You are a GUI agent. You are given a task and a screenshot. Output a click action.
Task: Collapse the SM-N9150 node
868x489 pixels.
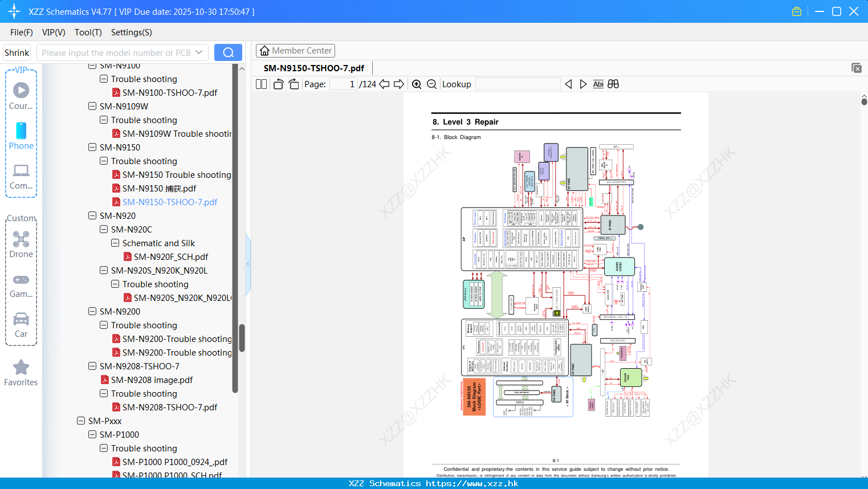92,147
